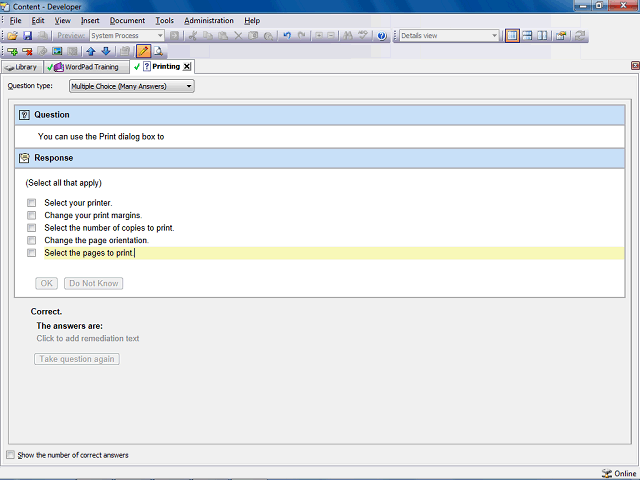Click 'Click to add remediation text'
The height and width of the screenshot is (480, 640).
point(88,338)
